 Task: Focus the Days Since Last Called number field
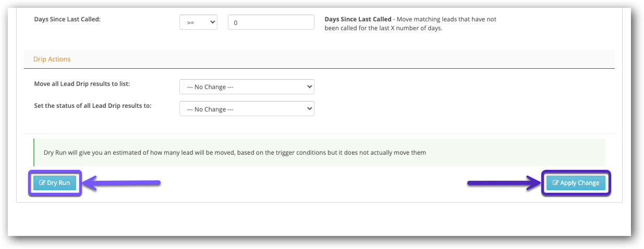point(271,22)
